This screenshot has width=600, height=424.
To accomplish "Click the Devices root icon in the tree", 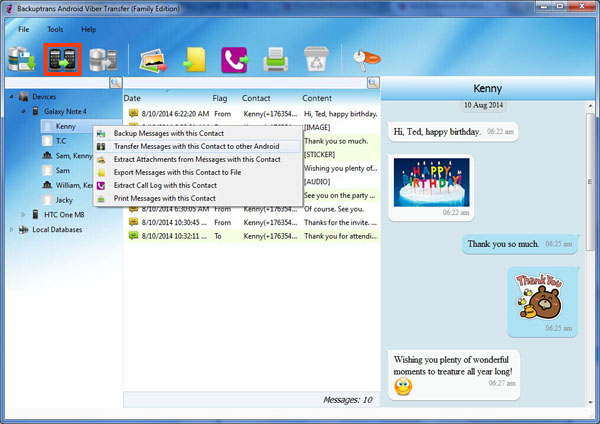I will (23, 97).
